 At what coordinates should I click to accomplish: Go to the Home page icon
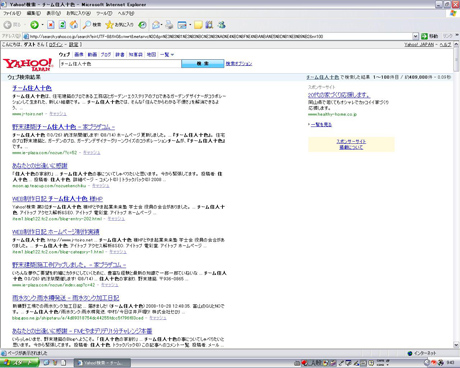click(x=74, y=25)
